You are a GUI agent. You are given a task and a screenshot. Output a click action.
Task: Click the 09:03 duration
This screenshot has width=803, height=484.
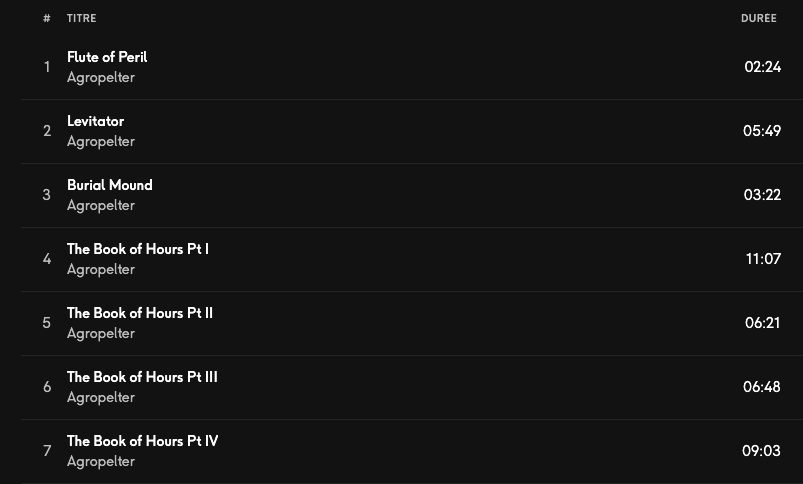(761, 451)
